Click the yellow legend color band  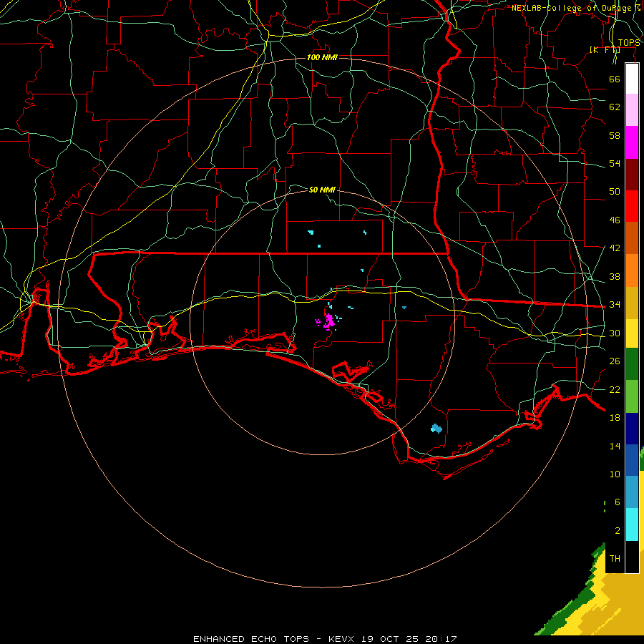[632, 333]
